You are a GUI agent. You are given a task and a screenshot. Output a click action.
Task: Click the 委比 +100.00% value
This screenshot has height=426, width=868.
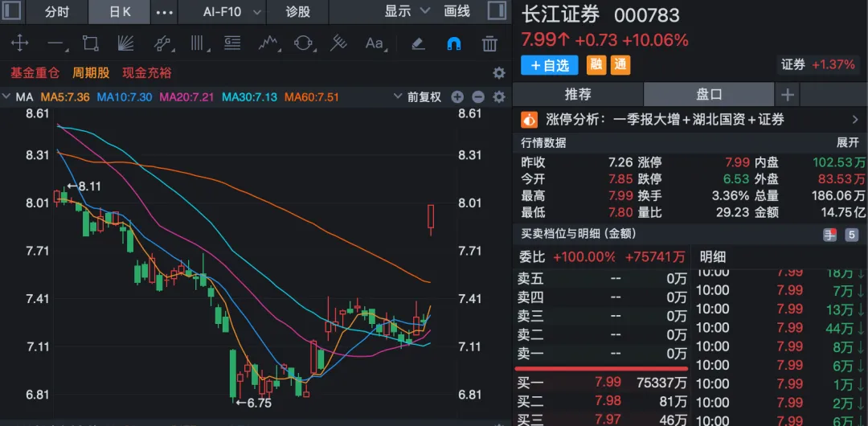click(584, 257)
